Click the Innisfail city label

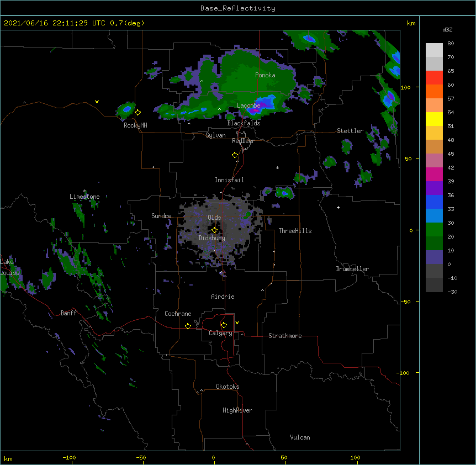[229, 180]
